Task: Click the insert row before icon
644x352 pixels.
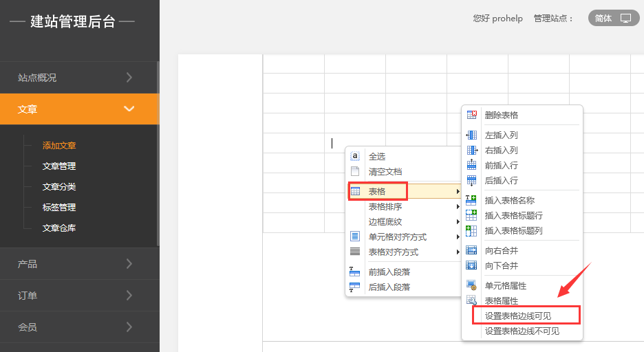Action: (471, 165)
